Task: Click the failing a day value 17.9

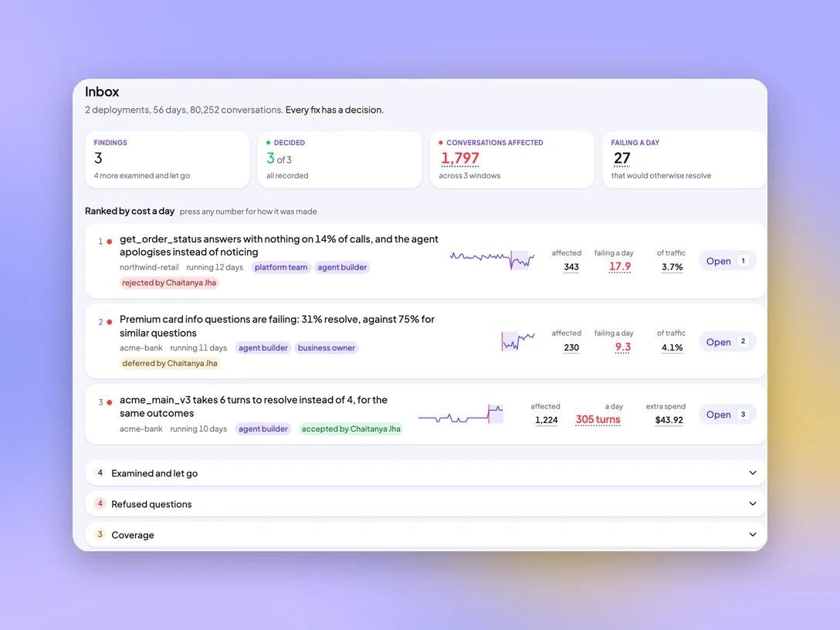Action: 620,267
